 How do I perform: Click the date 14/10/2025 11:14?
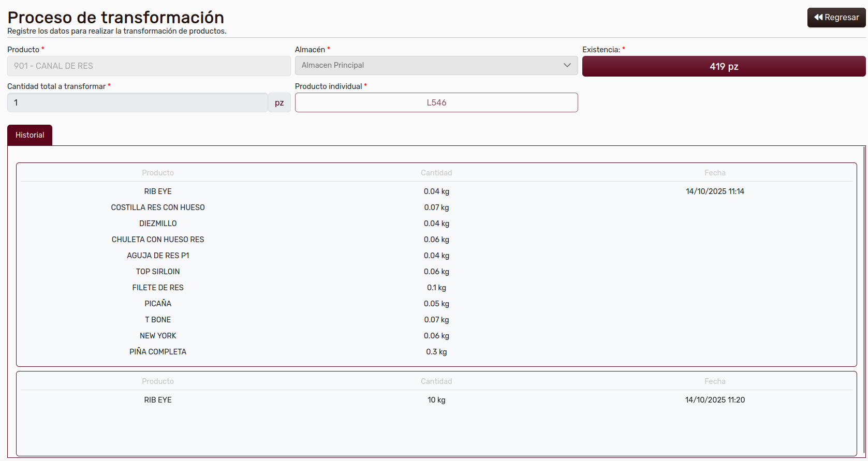pyautogui.click(x=714, y=191)
